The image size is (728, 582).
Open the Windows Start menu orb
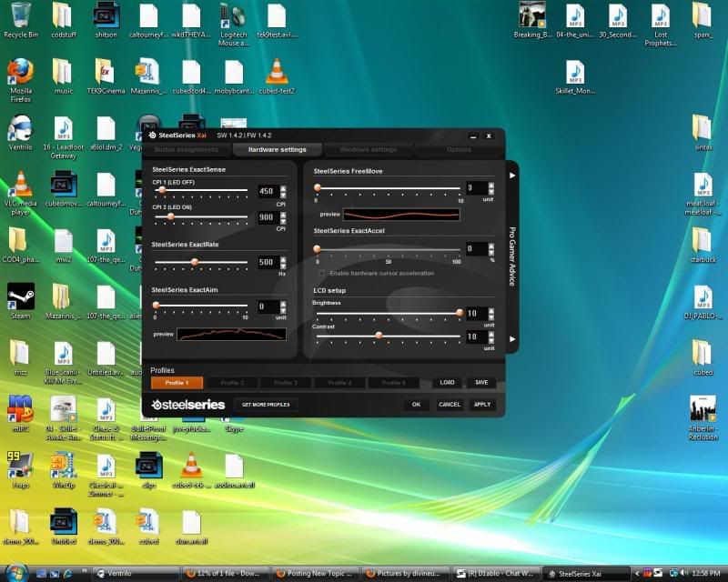point(16,572)
